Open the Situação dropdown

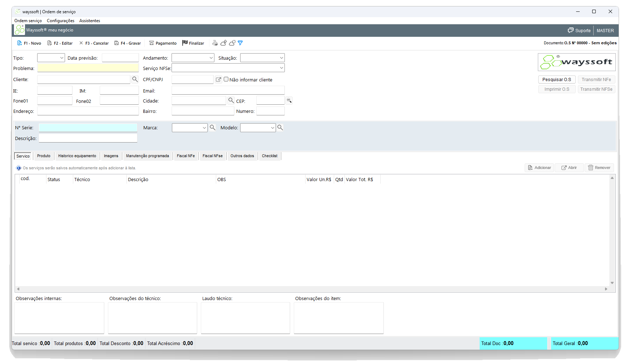point(262,58)
